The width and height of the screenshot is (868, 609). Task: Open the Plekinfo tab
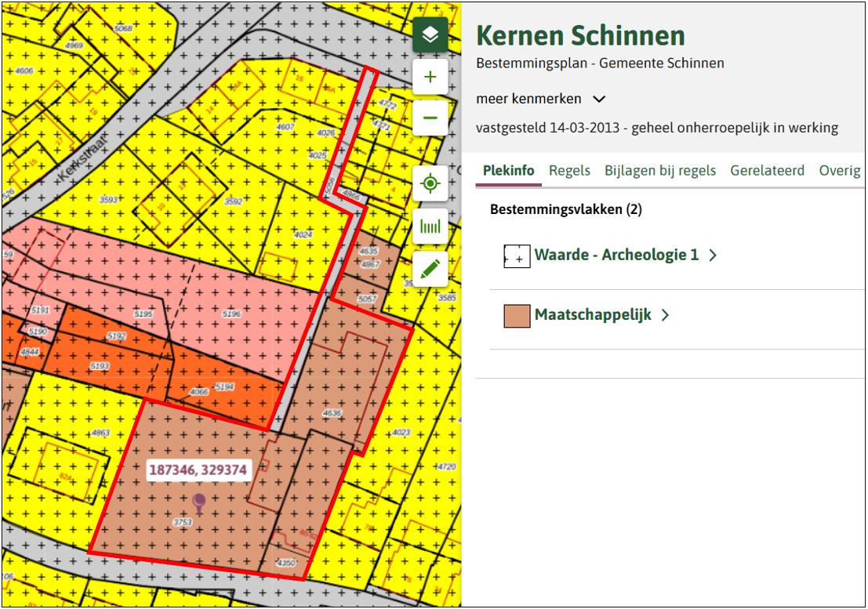[508, 170]
